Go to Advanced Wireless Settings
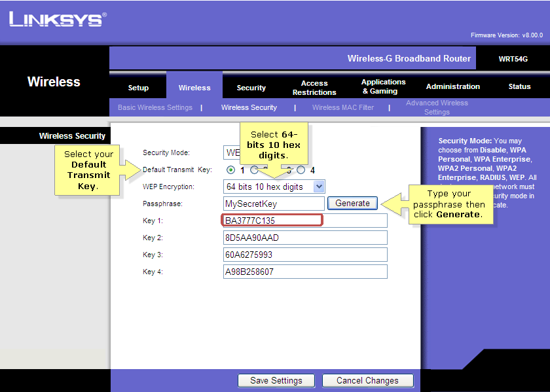The height and width of the screenshot is (392, 550). tap(437, 107)
